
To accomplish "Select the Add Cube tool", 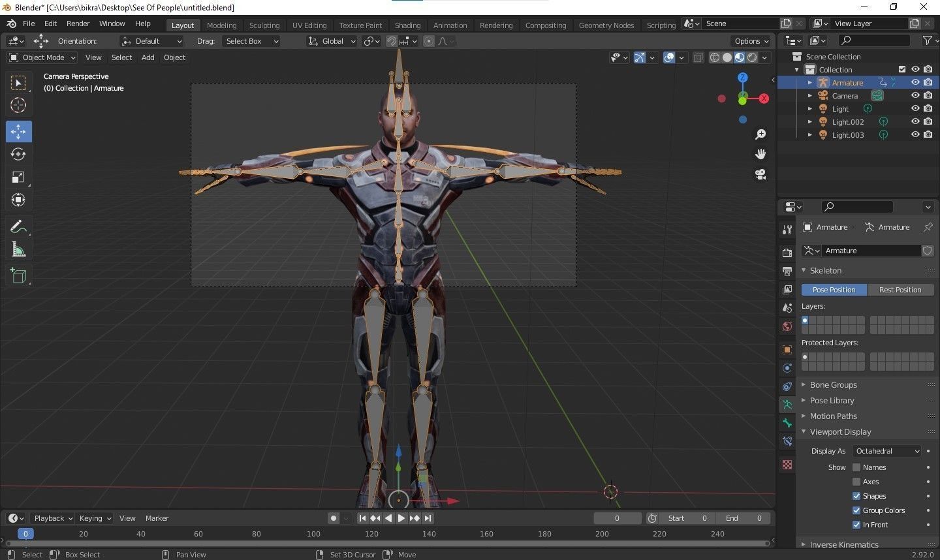I will [18, 275].
